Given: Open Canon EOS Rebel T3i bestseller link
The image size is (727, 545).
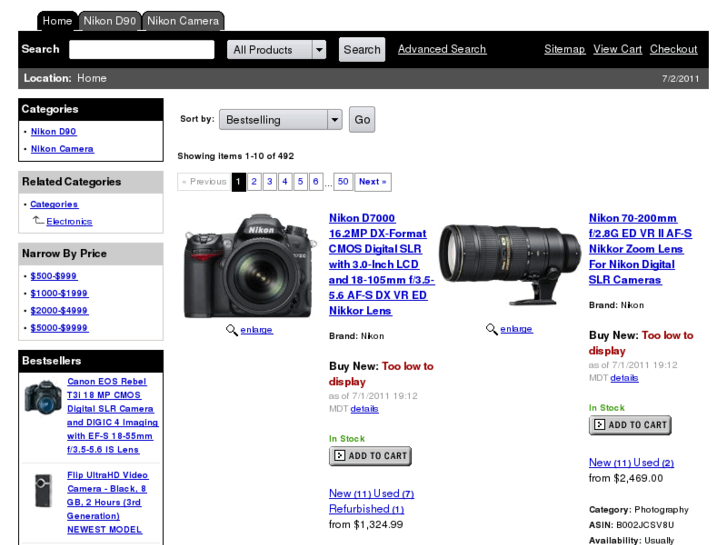Looking at the screenshot, I should tap(112, 416).
